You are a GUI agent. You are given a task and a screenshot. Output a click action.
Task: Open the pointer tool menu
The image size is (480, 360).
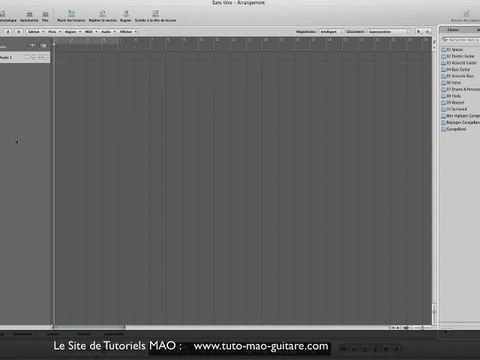419,32
